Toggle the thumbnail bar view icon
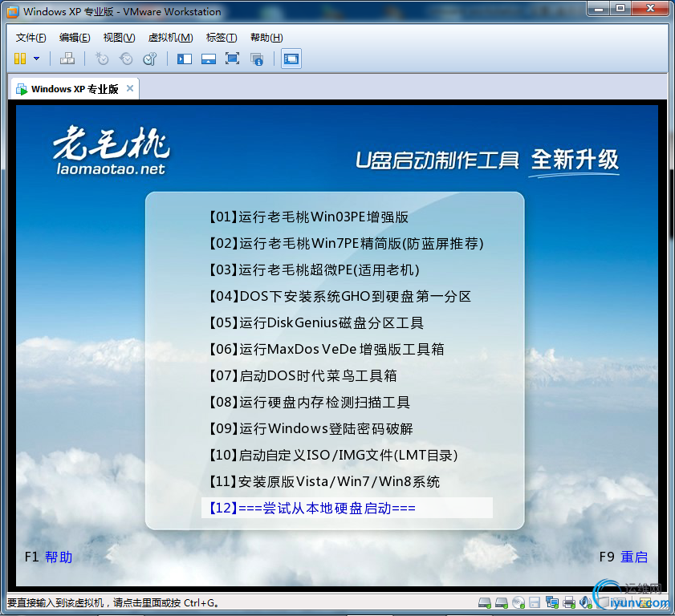The width and height of the screenshot is (675, 616). click(x=209, y=59)
